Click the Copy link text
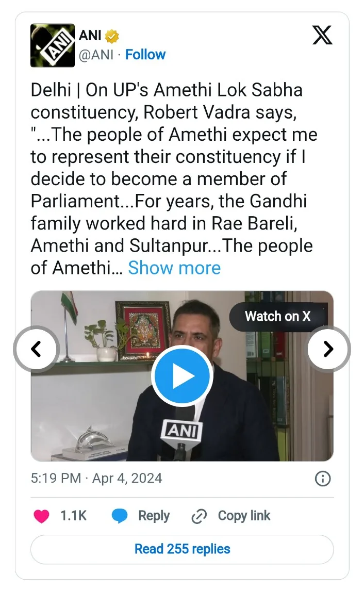Image resolution: width=364 pixels, height=591 pixels. click(244, 516)
